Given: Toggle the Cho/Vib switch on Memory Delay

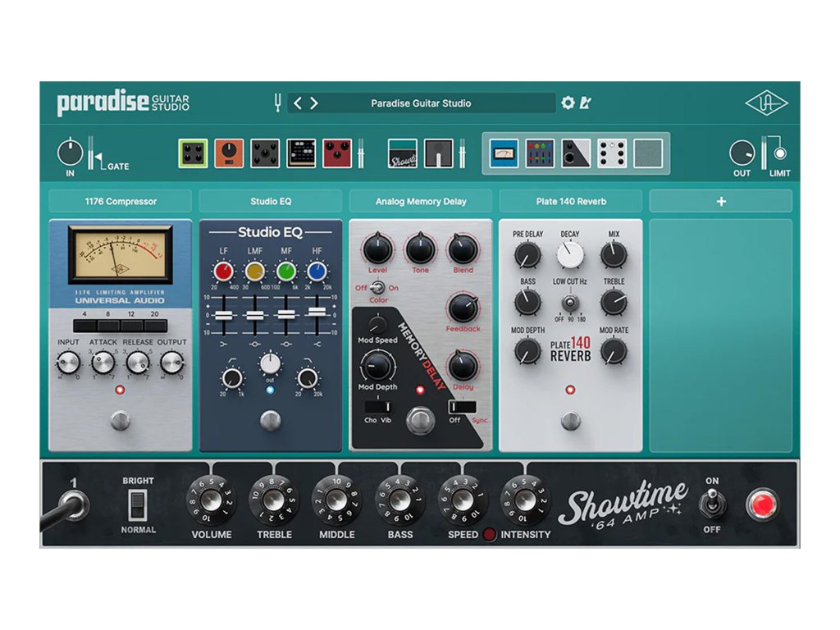Looking at the screenshot, I should click(378, 407).
